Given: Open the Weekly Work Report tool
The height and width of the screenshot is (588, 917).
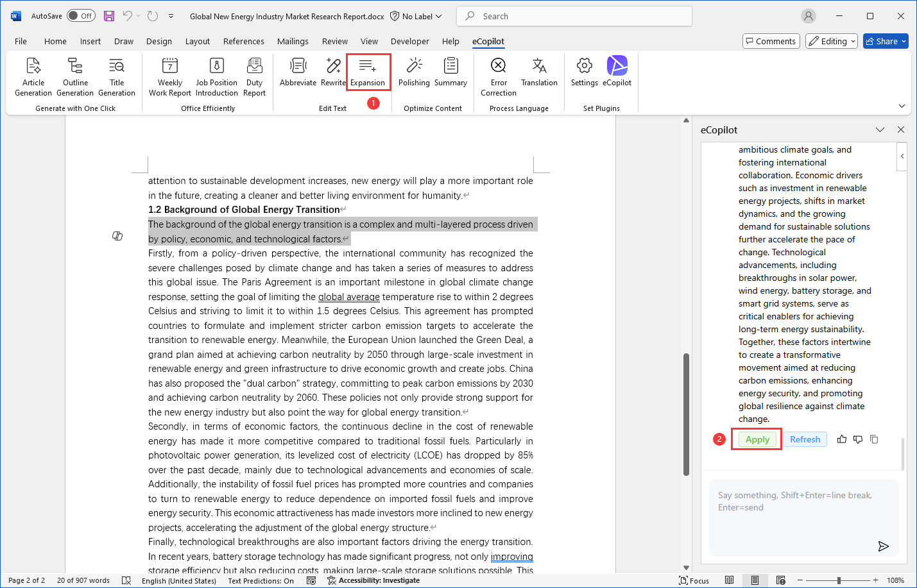Looking at the screenshot, I should click(170, 66).
